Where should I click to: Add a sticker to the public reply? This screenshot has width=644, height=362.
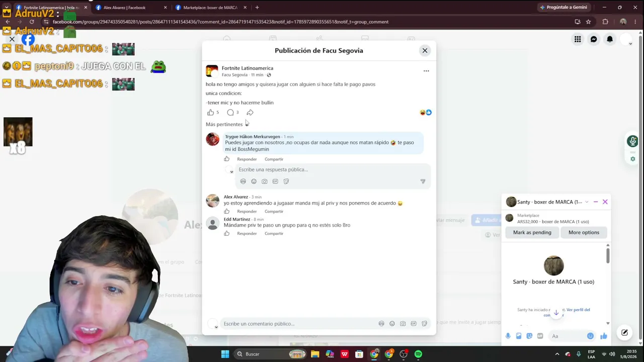(x=286, y=182)
